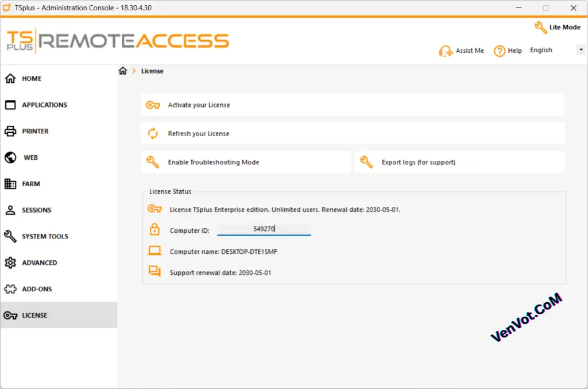
Task: Go to Applications section
Action: (59, 105)
